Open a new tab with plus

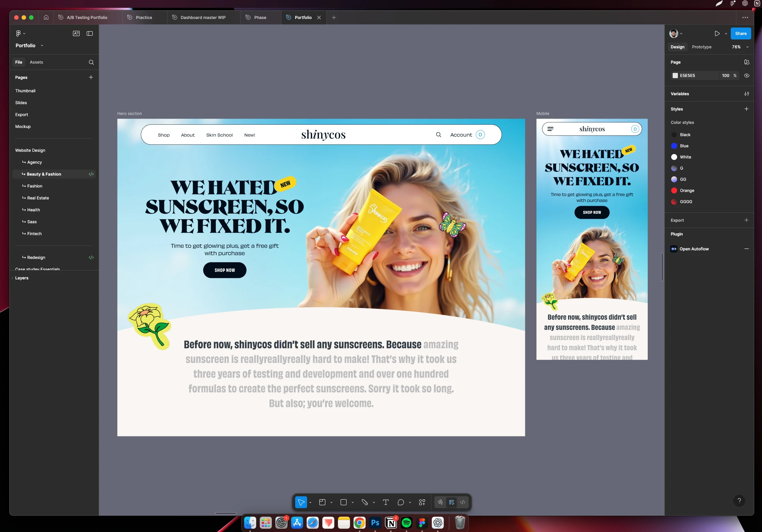[334, 17]
